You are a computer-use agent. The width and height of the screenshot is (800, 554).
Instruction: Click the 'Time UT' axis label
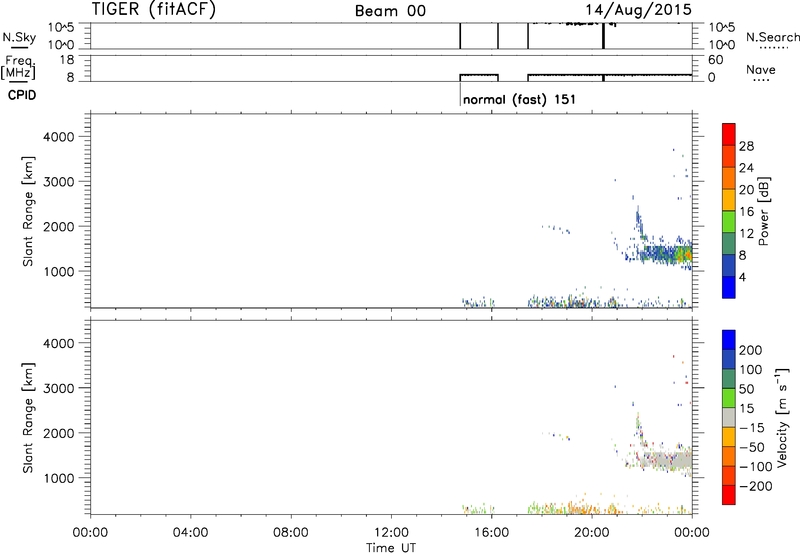391,548
